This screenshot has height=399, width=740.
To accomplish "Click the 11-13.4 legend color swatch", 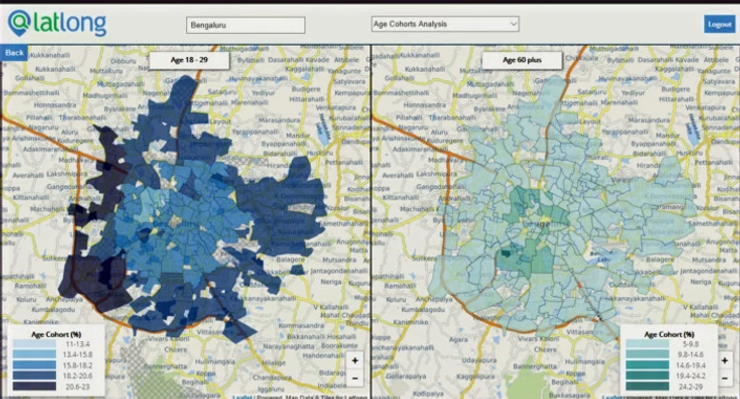I will 34,344.
